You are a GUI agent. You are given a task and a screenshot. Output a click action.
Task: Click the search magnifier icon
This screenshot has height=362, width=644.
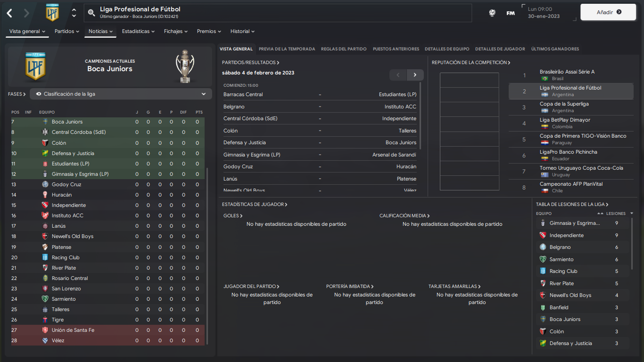tap(91, 13)
